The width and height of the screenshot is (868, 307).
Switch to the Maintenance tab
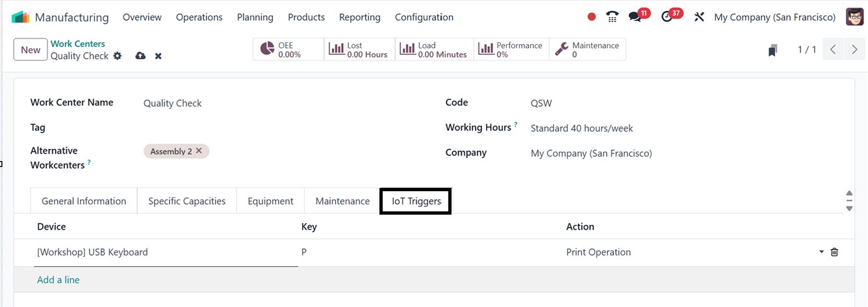coord(342,201)
